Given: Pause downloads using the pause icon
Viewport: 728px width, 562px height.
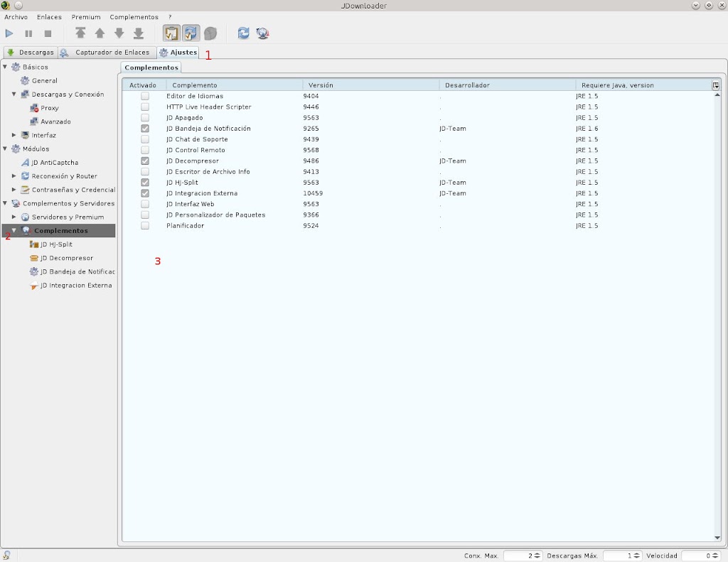Looking at the screenshot, I should pyautogui.click(x=28, y=33).
